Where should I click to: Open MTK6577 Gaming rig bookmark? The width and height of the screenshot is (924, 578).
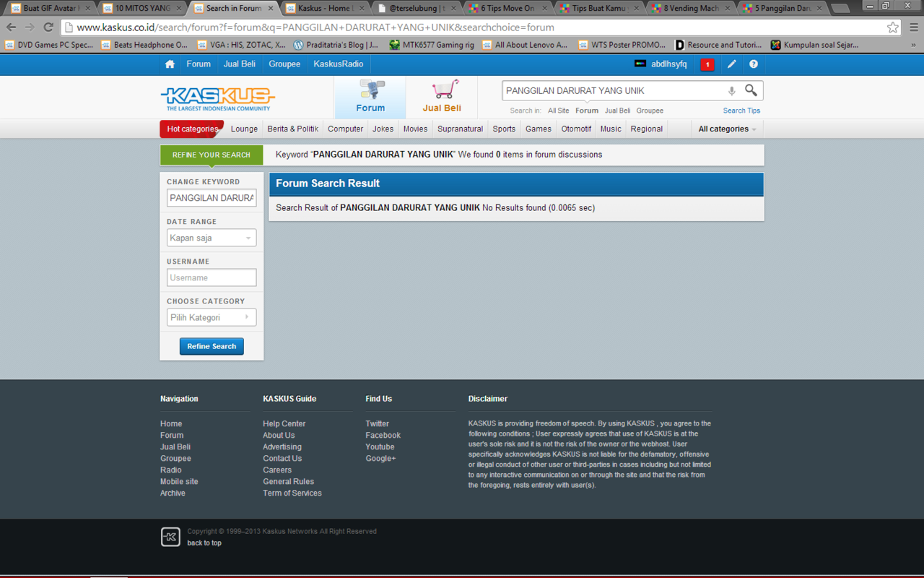pos(432,45)
